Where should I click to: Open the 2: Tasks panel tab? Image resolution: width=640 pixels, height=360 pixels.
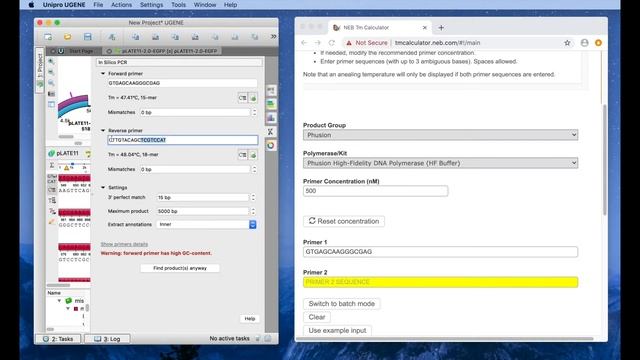click(x=58, y=339)
